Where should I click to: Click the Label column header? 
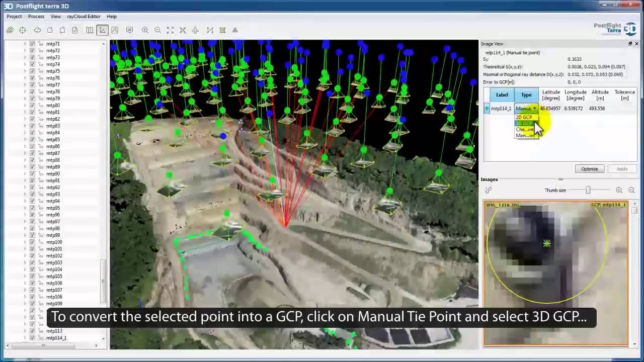coord(502,95)
